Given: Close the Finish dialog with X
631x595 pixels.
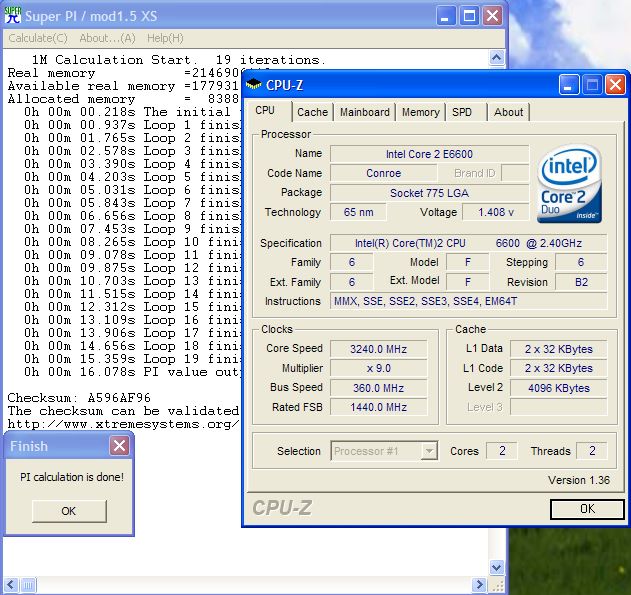Looking at the screenshot, I should click(x=119, y=446).
